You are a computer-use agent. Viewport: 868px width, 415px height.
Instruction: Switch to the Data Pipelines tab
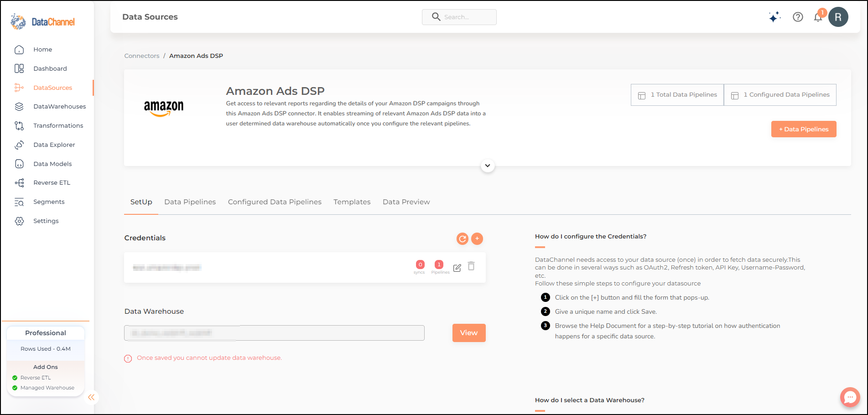(190, 202)
